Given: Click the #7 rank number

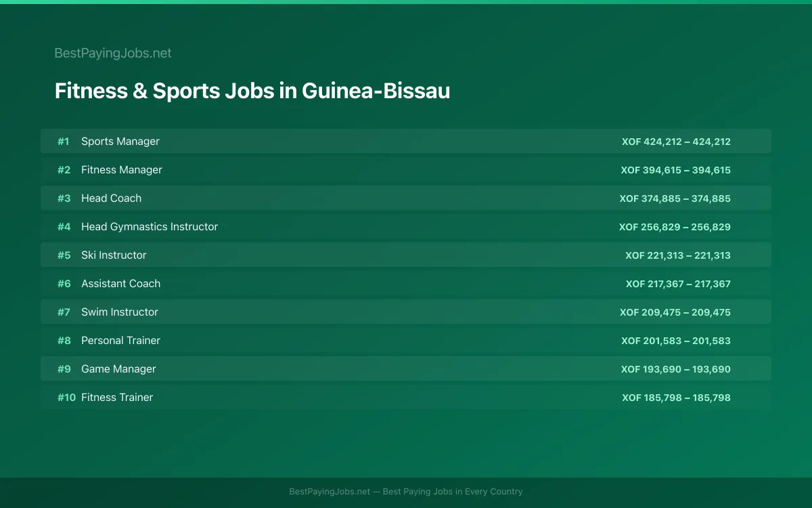Looking at the screenshot, I should 64,312.
